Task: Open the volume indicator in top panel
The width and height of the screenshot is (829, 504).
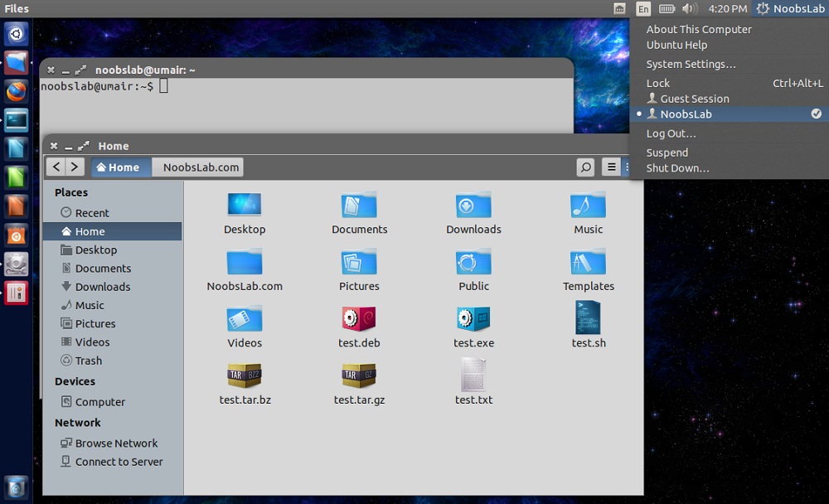Action: pos(689,9)
